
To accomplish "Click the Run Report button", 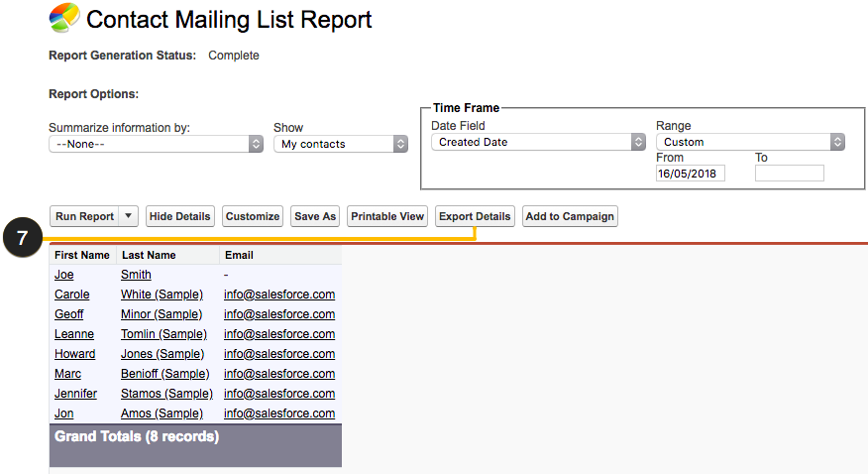I will (84, 216).
